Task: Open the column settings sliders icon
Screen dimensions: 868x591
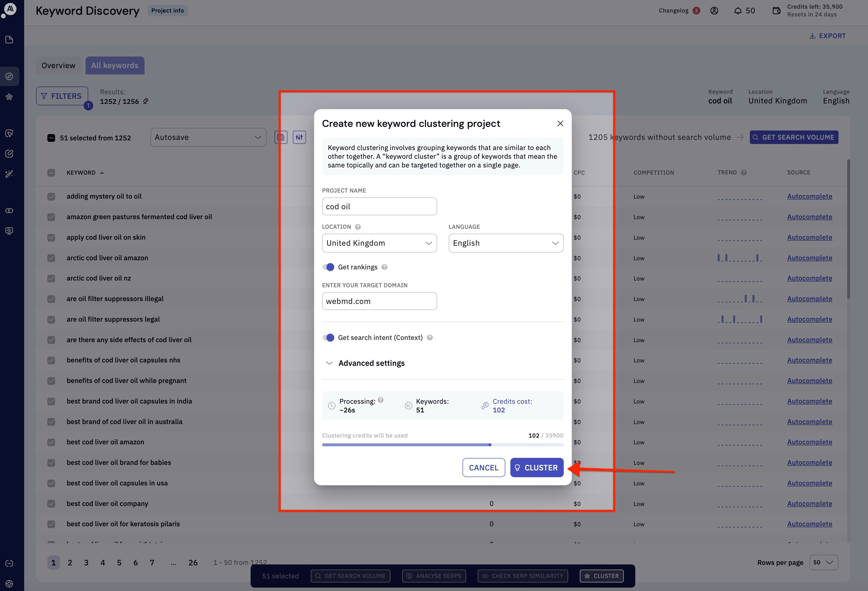Action: [x=299, y=137]
